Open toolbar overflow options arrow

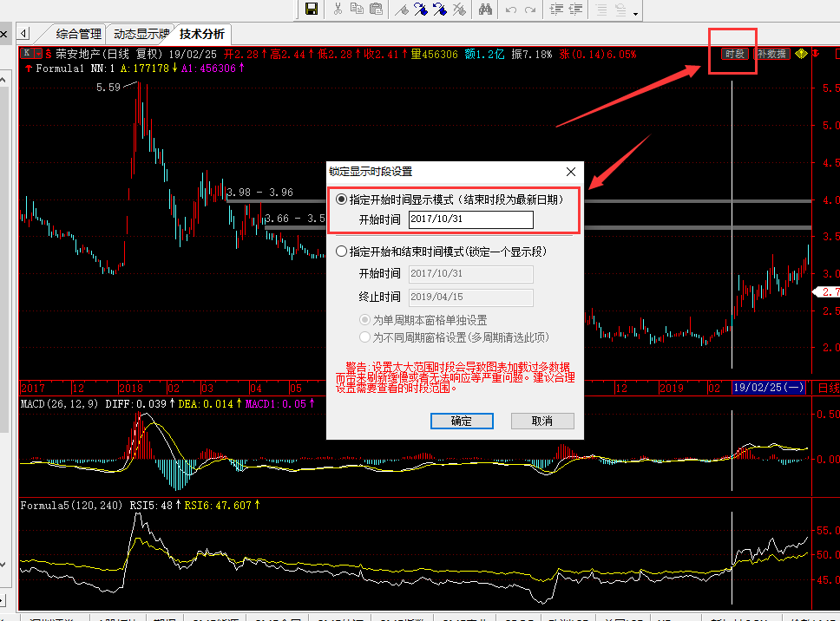(x=635, y=14)
